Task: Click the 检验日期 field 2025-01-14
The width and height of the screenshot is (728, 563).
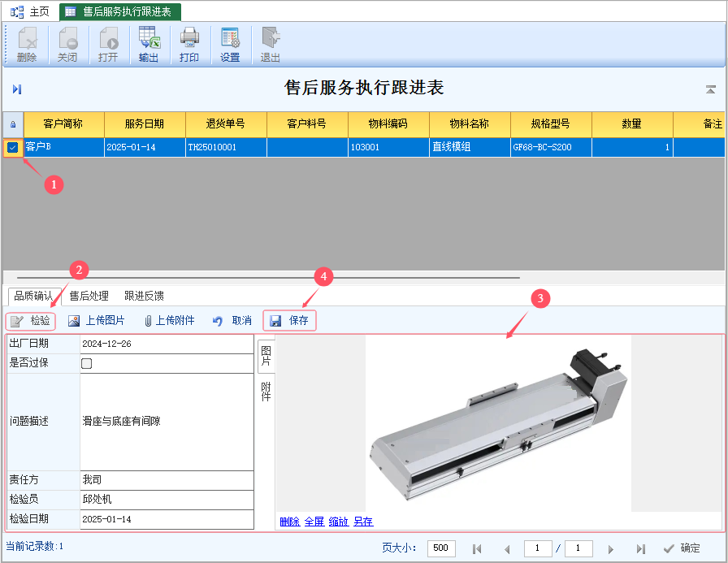Action: coord(167,519)
